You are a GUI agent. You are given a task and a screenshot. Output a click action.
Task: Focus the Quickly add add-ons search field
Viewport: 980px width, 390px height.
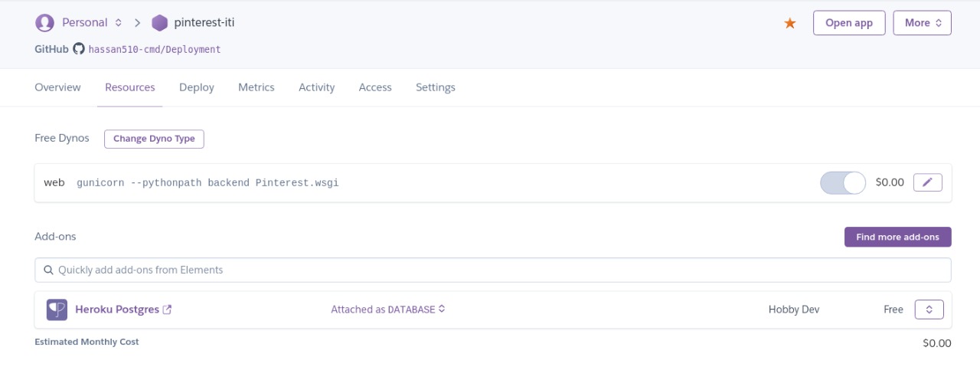pyautogui.click(x=493, y=270)
